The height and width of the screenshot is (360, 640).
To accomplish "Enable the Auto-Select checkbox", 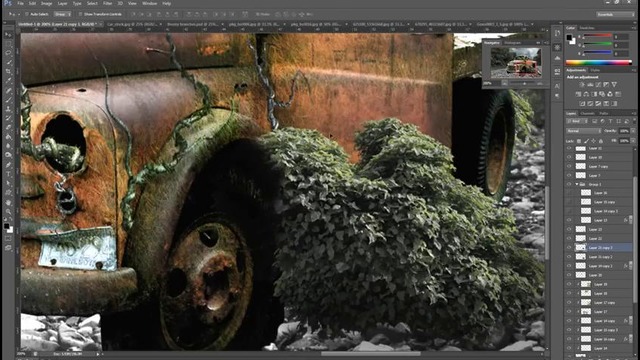I will point(27,14).
